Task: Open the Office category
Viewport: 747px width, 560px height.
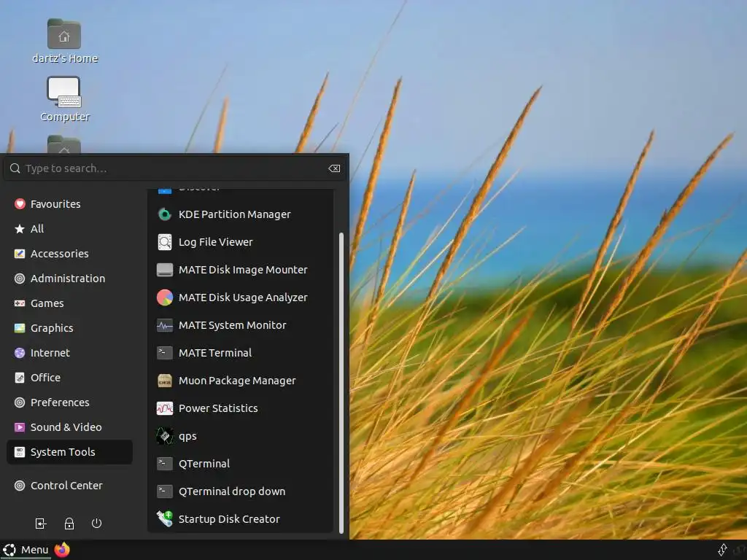Action: tap(69, 377)
